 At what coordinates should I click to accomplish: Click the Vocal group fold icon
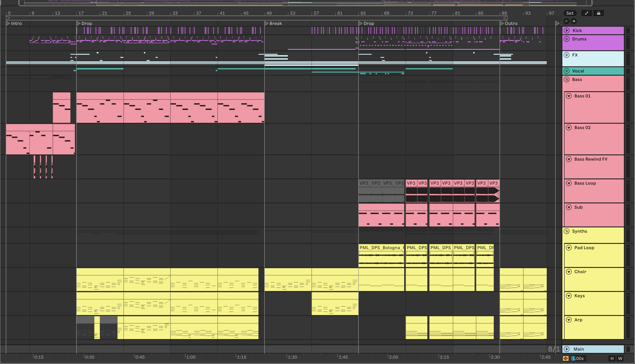[x=567, y=71]
